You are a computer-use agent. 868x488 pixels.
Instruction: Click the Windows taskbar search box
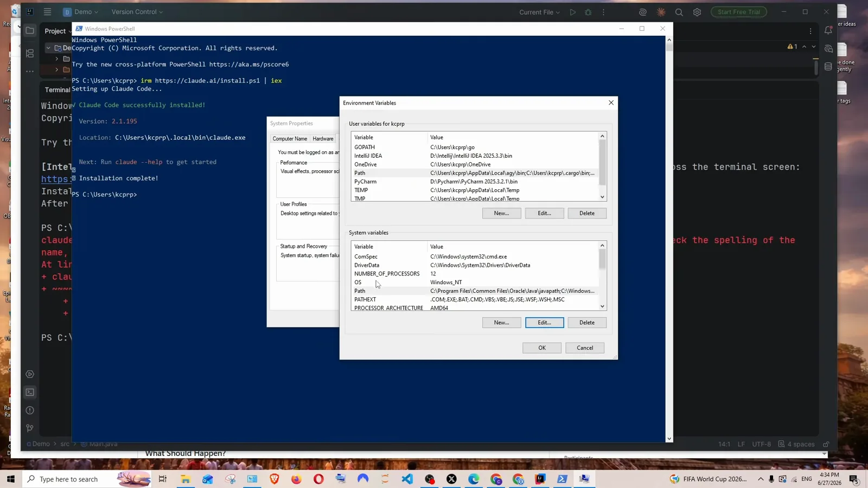coord(87,479)
